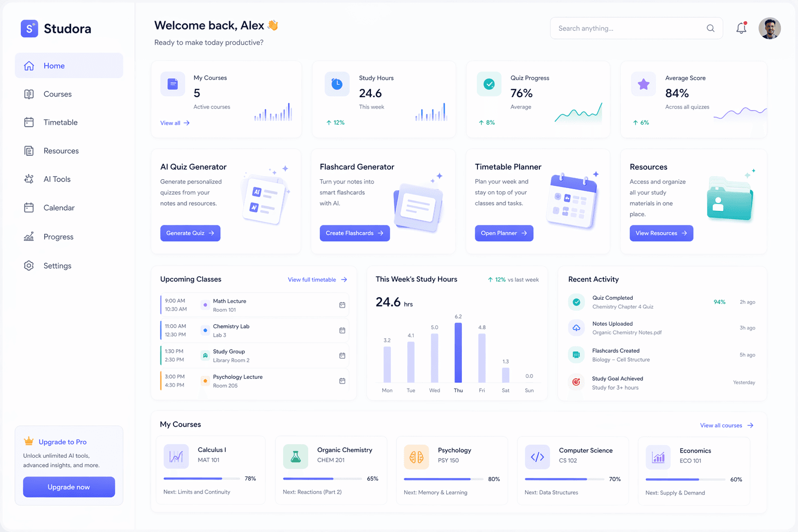Click the Resources folder illustration
This screenshot has width=798, height=532.
pos(730,199)
